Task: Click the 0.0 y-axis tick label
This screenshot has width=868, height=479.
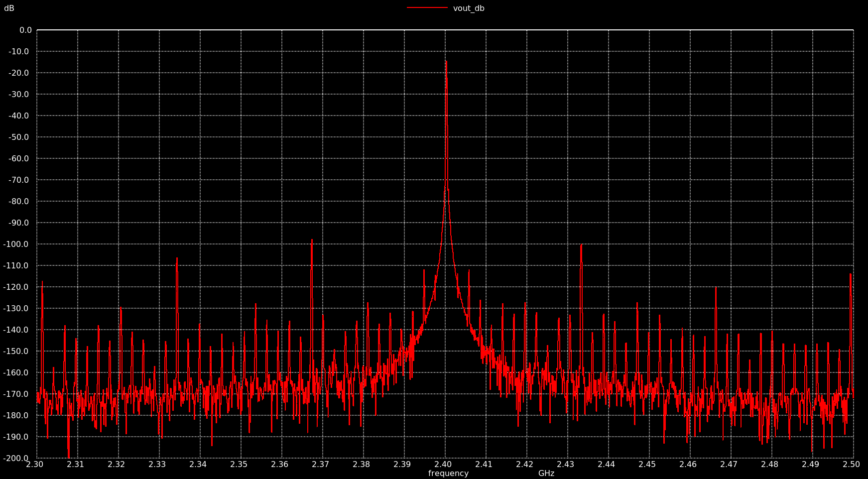Action: [x=25, y=30]
